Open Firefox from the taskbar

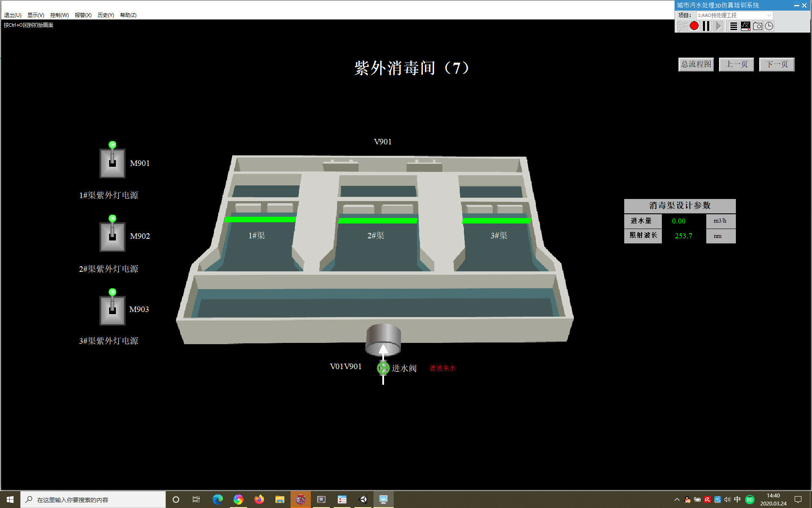click(259, 500)
